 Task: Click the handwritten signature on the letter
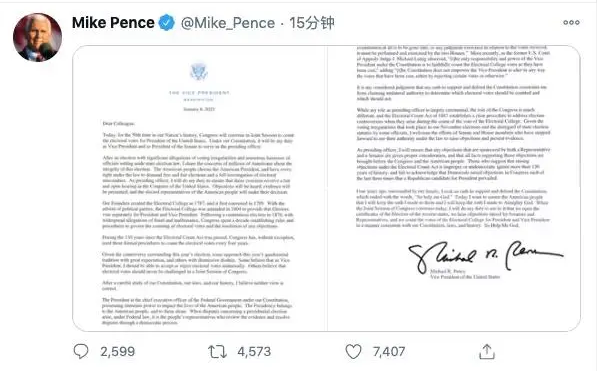(485, 255)
